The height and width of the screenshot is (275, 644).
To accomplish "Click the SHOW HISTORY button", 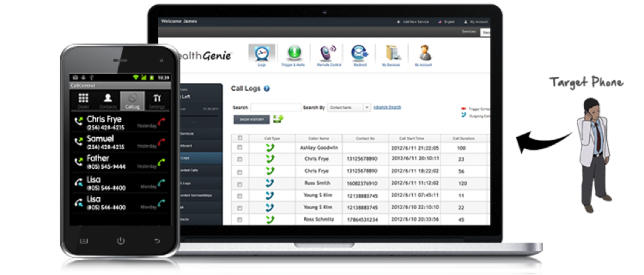I will point(252,119).
